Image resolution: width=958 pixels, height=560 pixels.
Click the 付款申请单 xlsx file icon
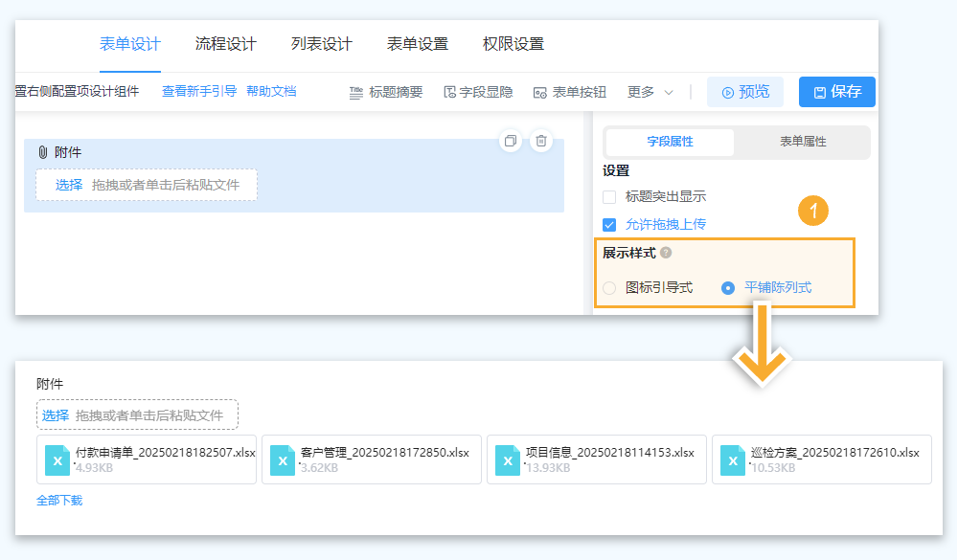(x=57, y=460)
